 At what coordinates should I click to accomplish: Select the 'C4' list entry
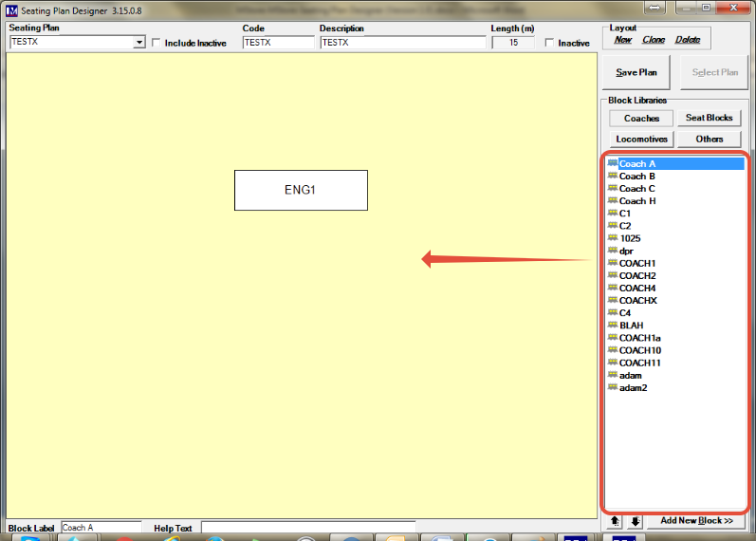point(625,312)
